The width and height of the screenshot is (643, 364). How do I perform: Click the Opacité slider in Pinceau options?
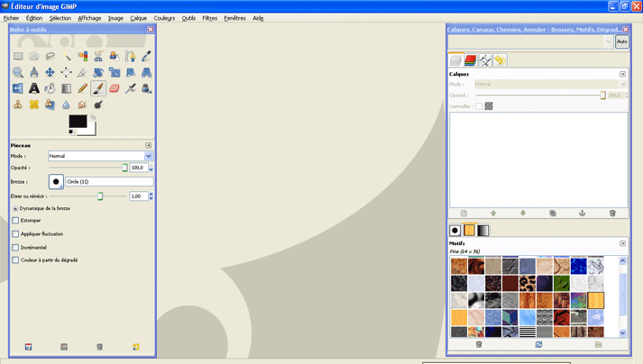pos(87,168)
